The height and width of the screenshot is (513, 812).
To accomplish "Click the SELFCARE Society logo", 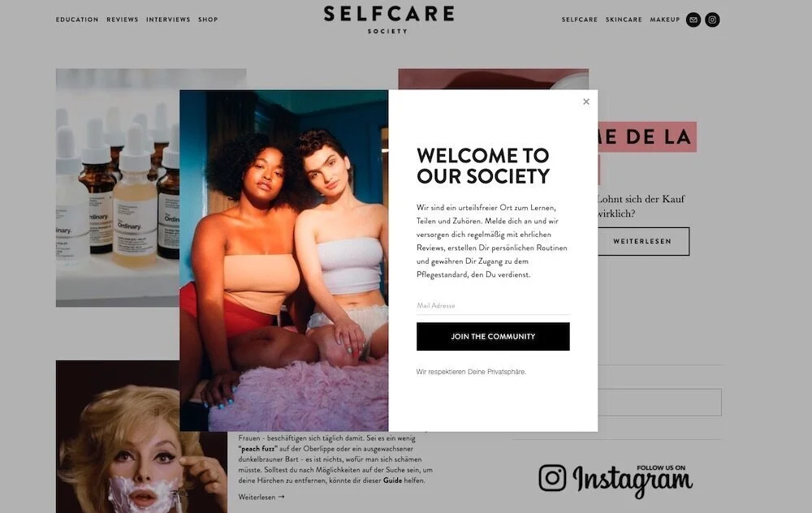I will 388,19.
